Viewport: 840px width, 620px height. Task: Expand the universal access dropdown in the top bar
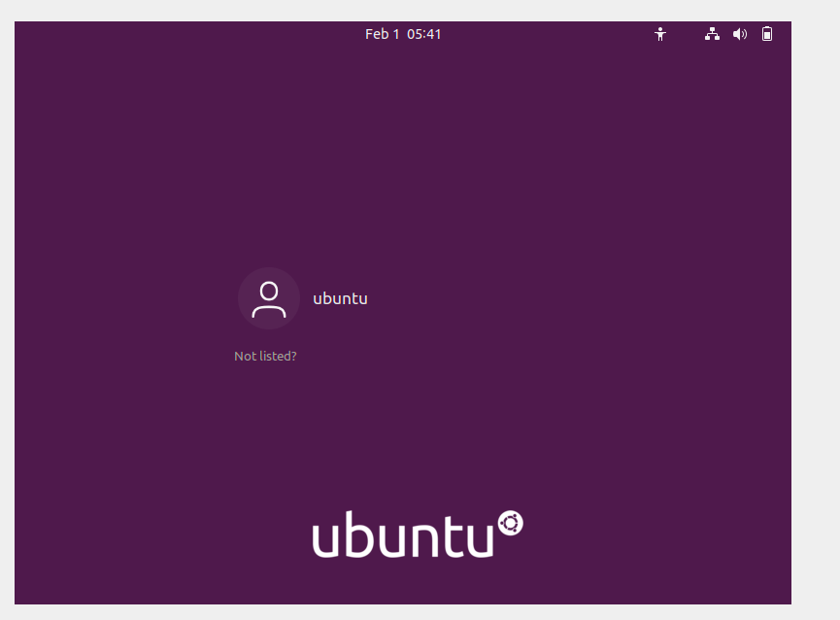point(660,34)
